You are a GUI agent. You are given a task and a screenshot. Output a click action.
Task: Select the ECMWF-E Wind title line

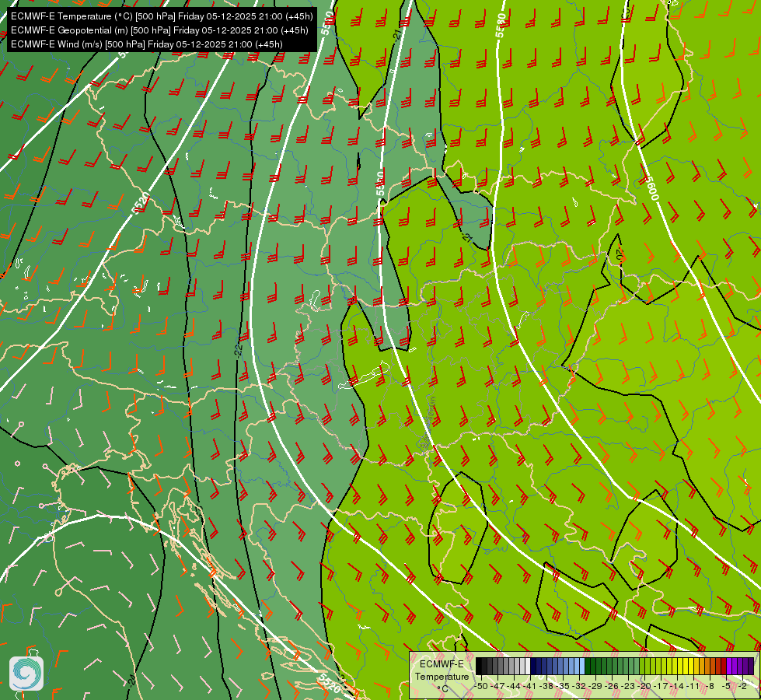coord(147,44)
